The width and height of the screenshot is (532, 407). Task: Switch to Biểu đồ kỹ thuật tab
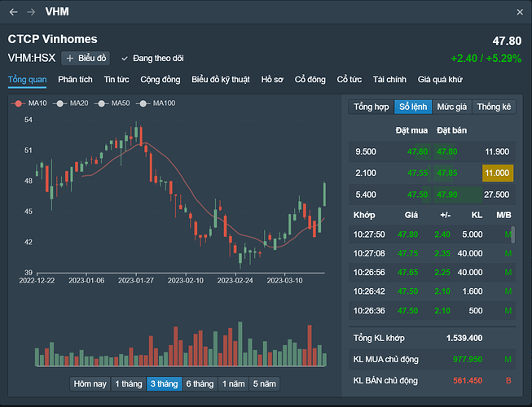tap(222, 80)
